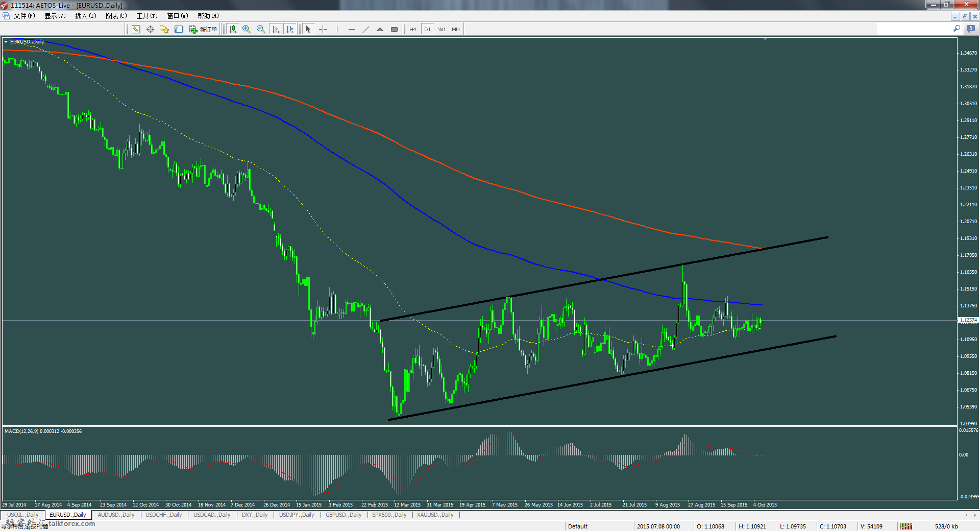This screenshot has height=531, width=980.
Task: Open the Navigator folder-star icon
Action: pyautogui.click(x=164, y=29)
